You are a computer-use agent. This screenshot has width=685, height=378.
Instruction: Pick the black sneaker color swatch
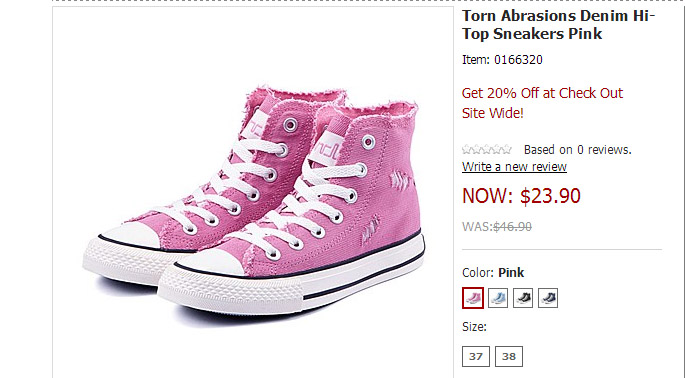click(x=523, y=298)
